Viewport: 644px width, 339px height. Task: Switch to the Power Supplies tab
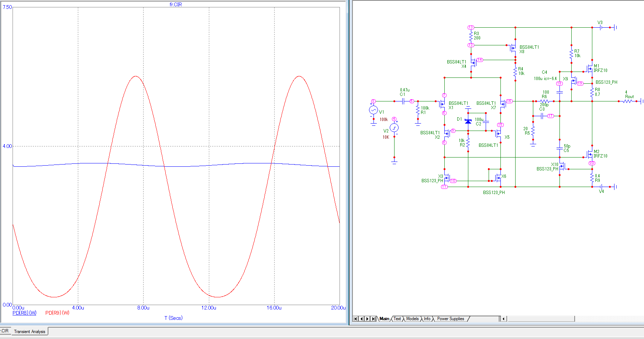pyautogui.click(x=450, y=319)
